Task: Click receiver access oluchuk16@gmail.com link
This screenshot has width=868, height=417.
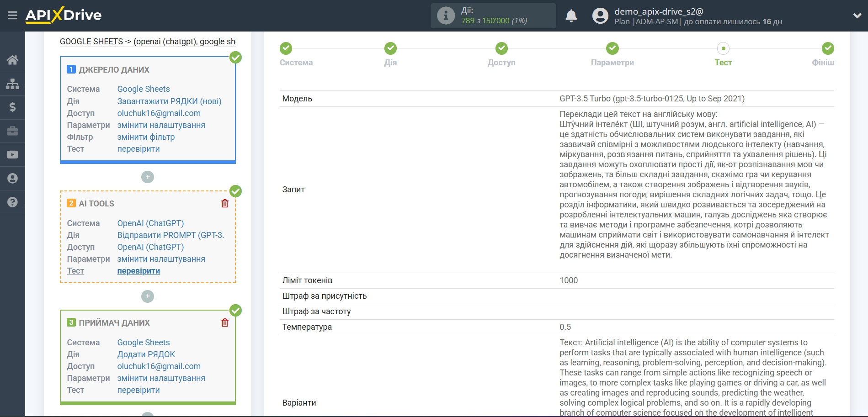Action: click(159, 366)
